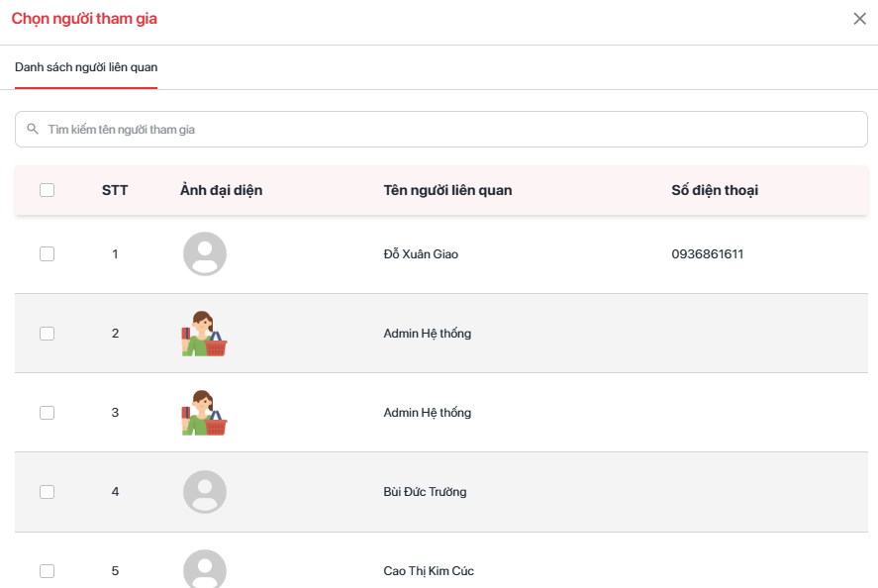
Task: Open the Danh sách người liên quan tab
Action: pyautogui.click(x=86, y=67)
